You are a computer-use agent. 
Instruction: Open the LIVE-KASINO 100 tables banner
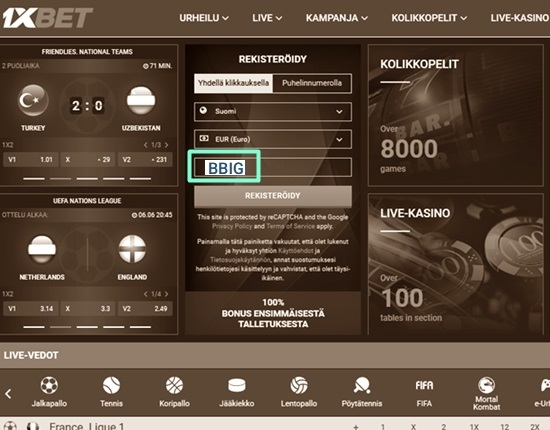[x=455, y=264]
